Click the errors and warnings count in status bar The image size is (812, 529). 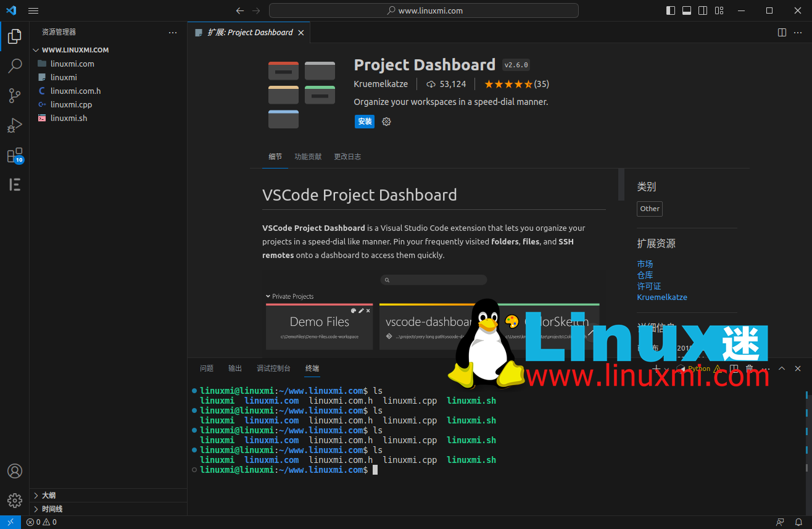coord(41,522)
